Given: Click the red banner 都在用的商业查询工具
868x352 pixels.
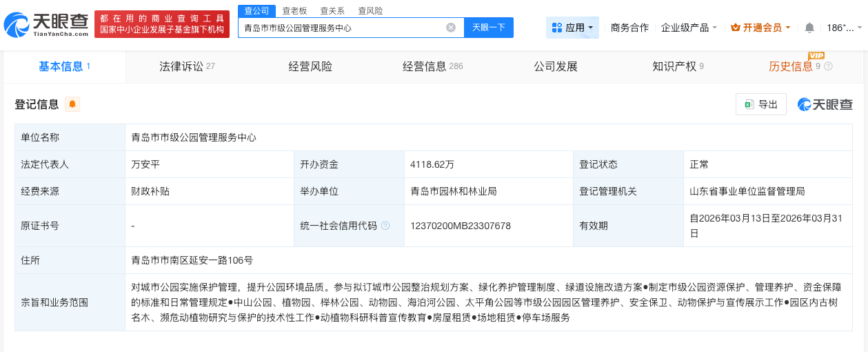Looking at the screenshot, I should pyautogui.click(x=162, y=24).
